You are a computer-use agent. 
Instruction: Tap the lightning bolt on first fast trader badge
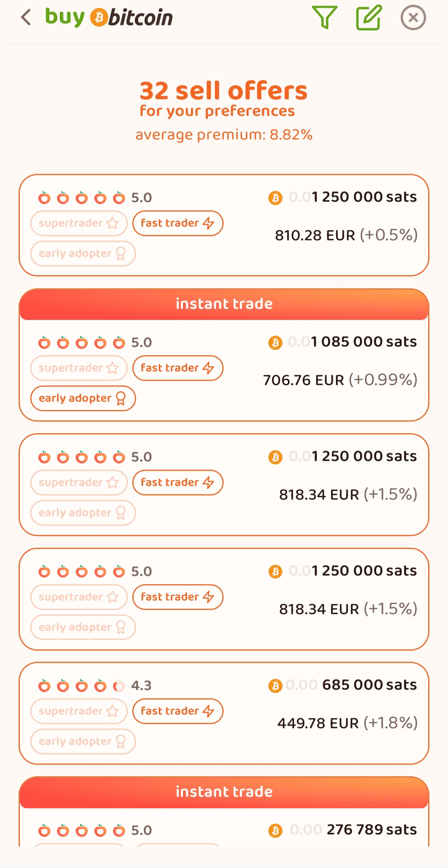click(208, 223)
